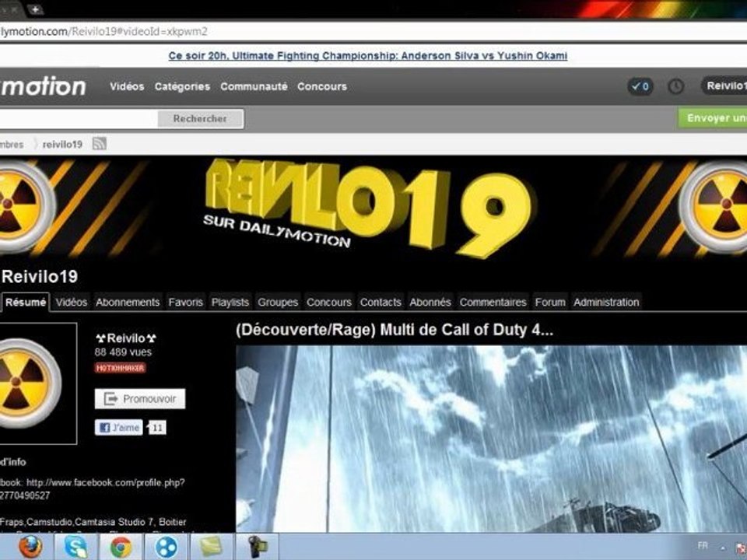
Task: Switch to the Contacts tab
Action: click(381, 302)
